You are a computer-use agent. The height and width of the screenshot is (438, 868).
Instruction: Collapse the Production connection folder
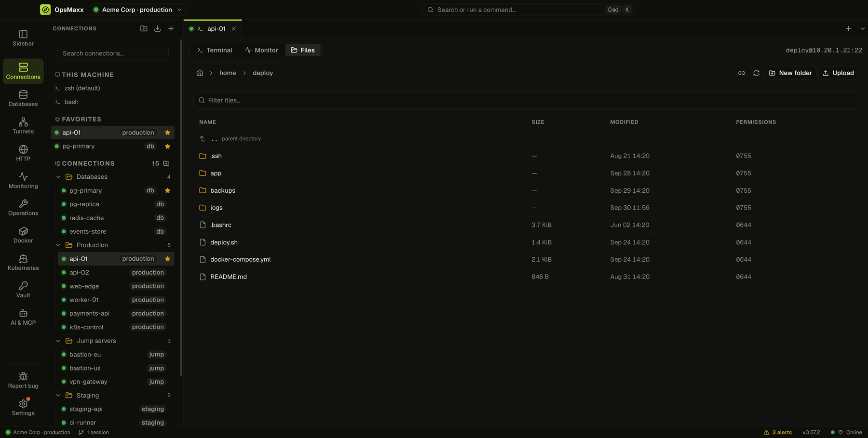(58, 245)
